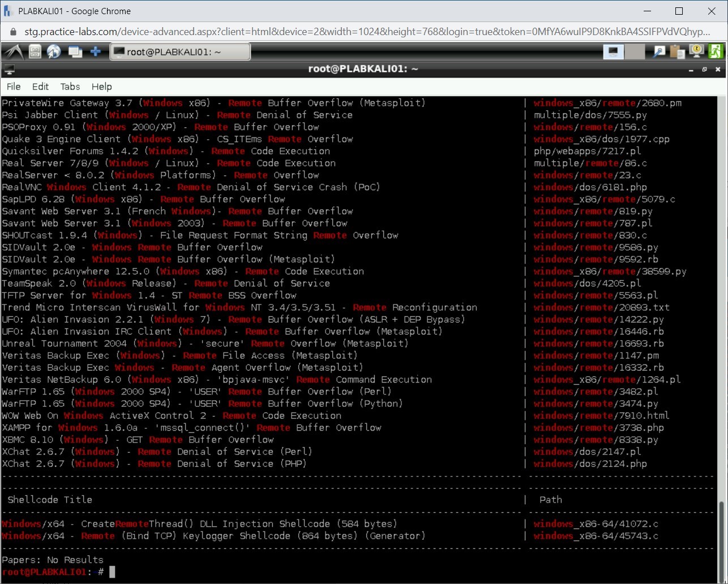Launch the file manager from panel
This screenshot has width=728, height=584.
tap(35, 52)
